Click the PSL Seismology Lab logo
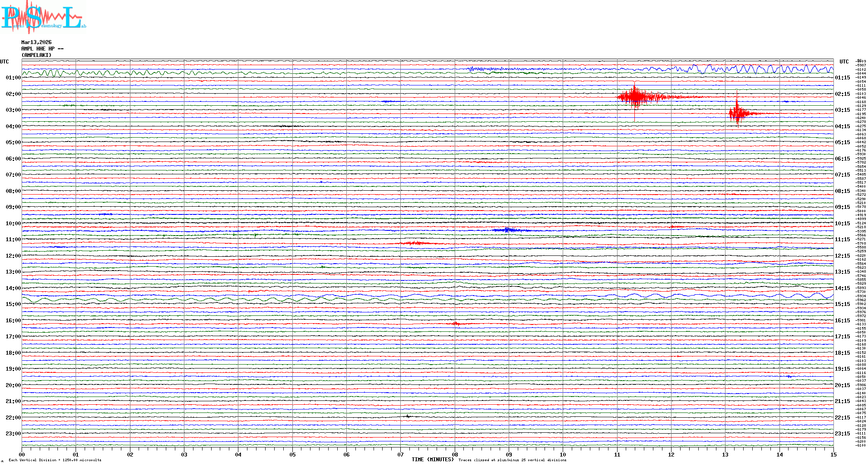 (42, 17)
